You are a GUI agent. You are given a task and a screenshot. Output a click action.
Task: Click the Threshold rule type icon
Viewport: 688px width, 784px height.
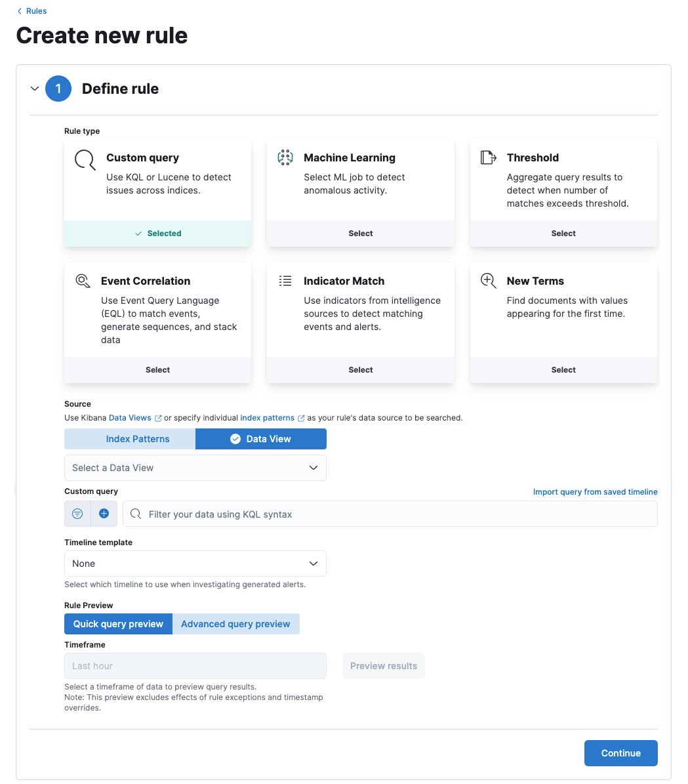pyautogui.click(x=488, y=157)
